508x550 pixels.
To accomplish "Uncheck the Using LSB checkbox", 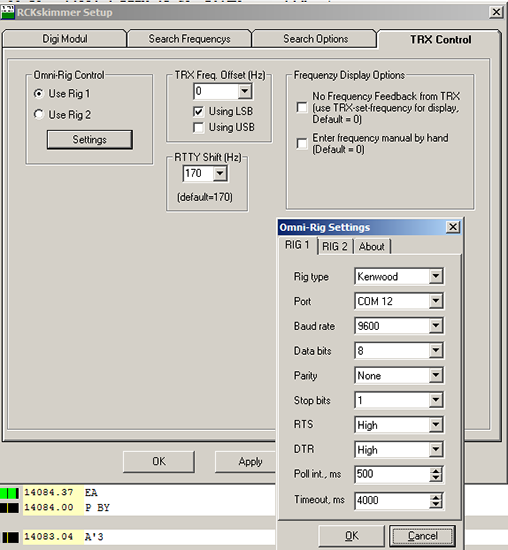I will point(198,112).
